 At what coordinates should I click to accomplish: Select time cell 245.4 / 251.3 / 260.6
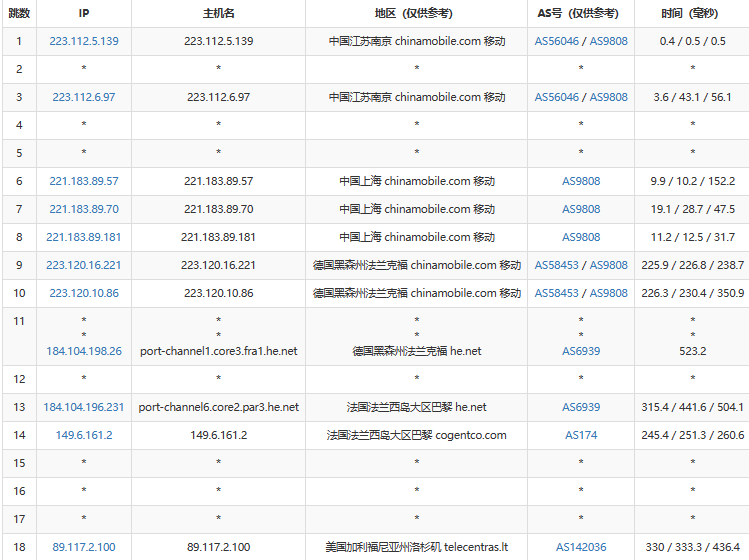click(692, 435)
